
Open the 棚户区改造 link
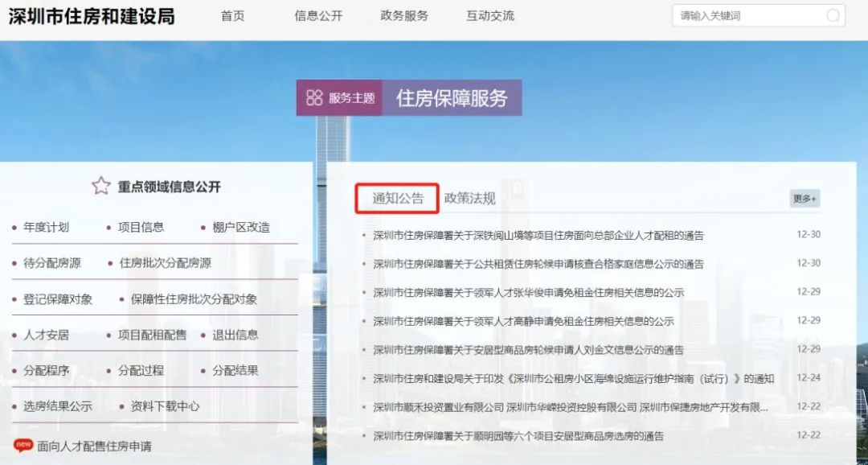(241, 227)
